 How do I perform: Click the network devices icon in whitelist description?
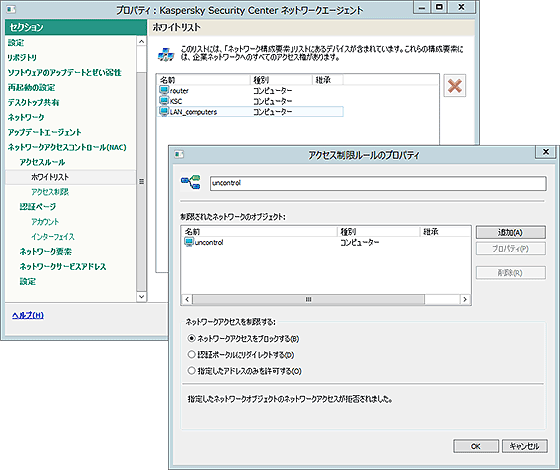click(166, 54)
